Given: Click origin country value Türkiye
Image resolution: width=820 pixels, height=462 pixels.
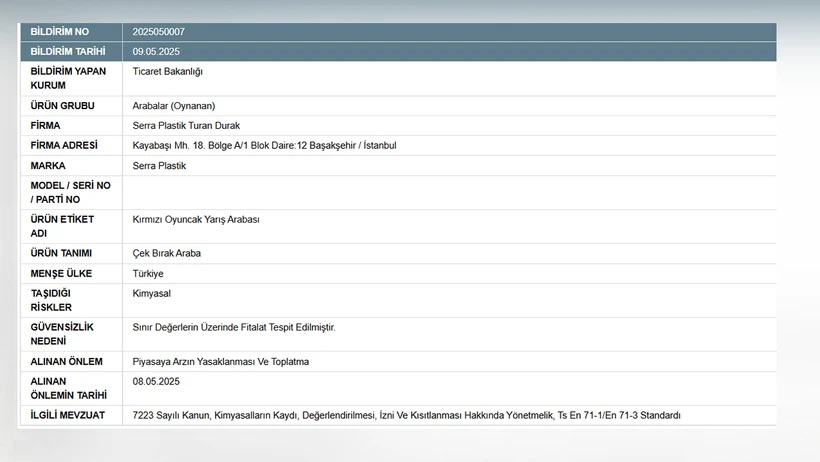Looking at the screenshot, I should tap(148, 273).
